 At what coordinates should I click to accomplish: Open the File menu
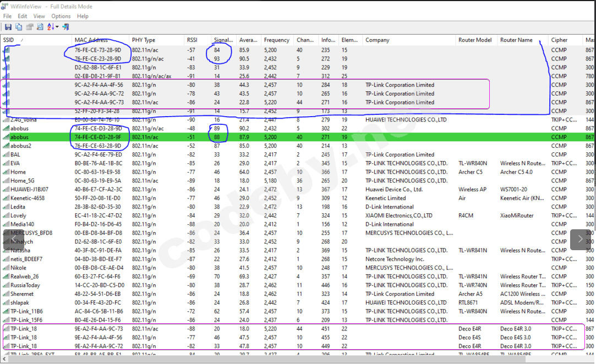pyautogui.click(x=7, y=16)
